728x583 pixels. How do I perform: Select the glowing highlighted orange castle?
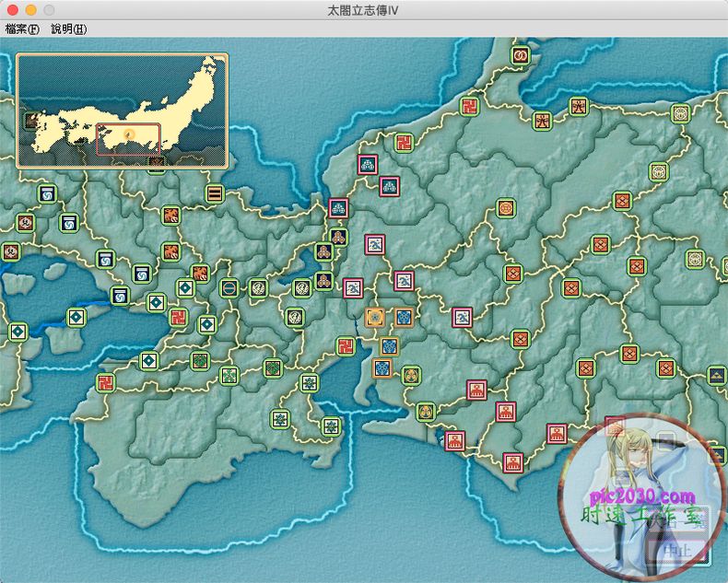click(375, 318)
